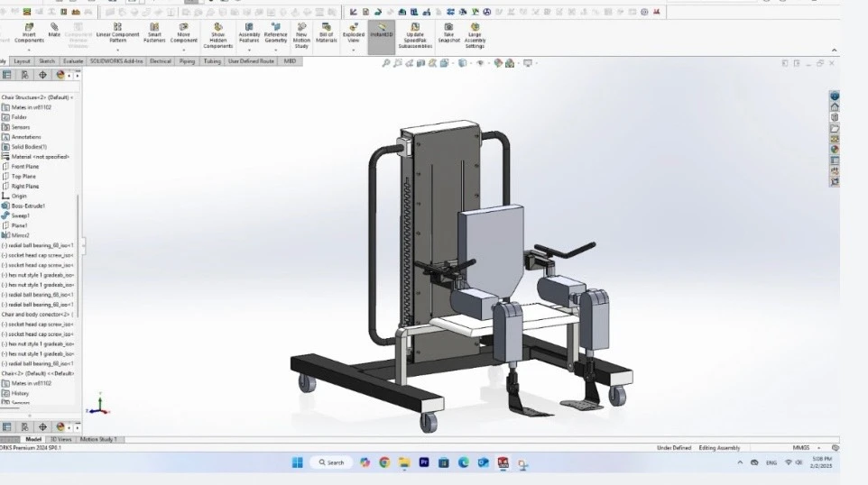868x485 pixels.
Task: Launch Smart Fasteners
Action: click(154, 33)
